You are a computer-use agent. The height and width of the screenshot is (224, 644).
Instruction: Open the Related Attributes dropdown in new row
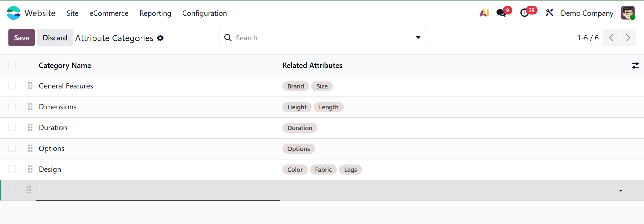620,191
